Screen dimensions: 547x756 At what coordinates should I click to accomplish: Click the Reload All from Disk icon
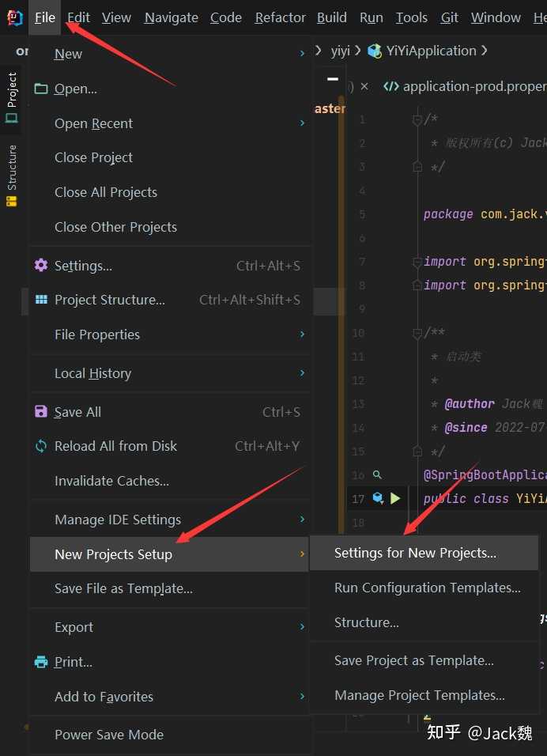pos(41,446)
